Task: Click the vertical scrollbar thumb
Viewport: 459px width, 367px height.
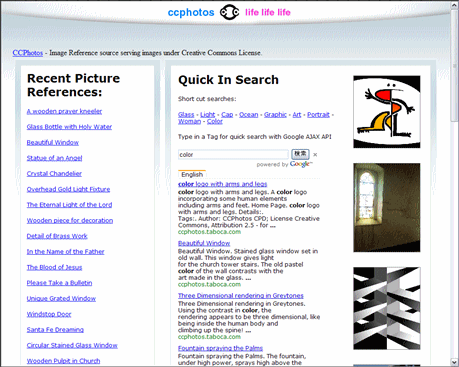Action: pos(455,66)
